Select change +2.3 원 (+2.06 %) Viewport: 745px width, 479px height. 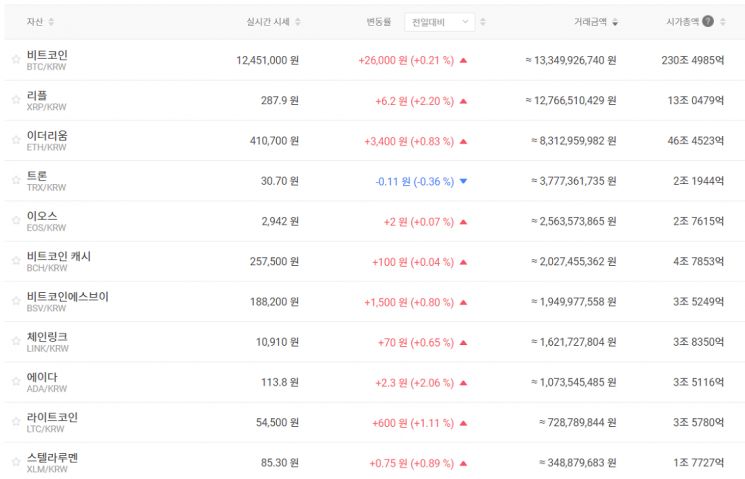[x=415, y=383]
